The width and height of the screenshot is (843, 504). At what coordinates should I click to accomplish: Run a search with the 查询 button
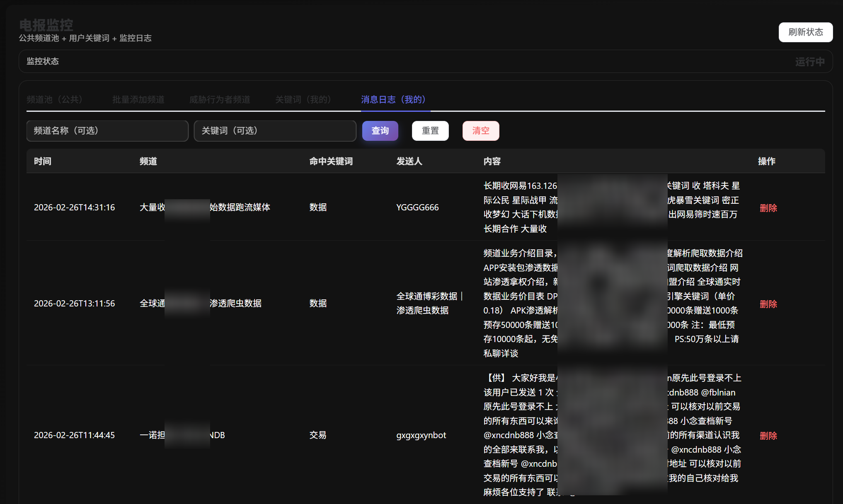(x=380, y=130)
